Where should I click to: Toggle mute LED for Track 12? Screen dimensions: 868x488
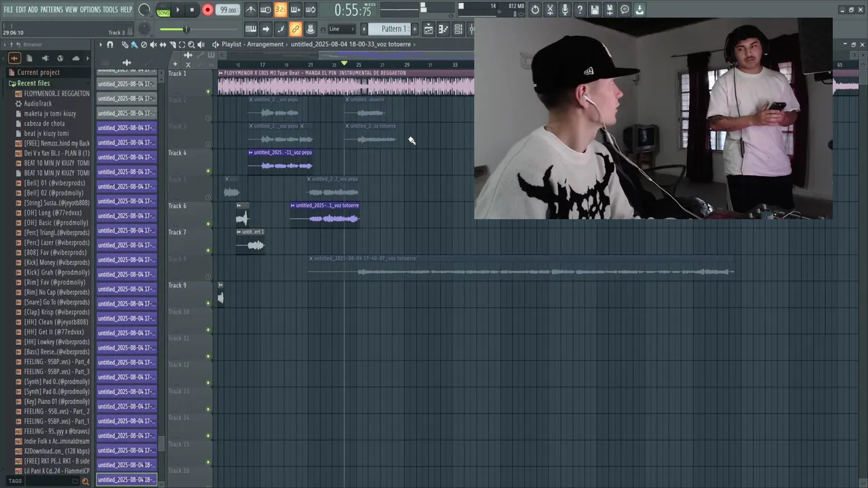coord(208,383)
